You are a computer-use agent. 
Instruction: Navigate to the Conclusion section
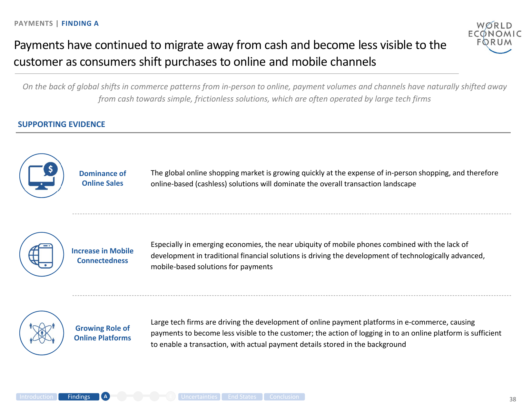[284, 397]
